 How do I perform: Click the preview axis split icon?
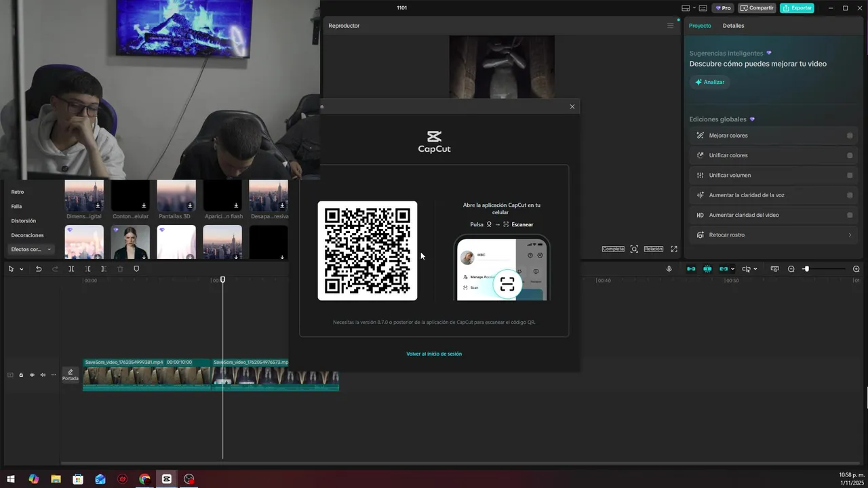click(x=746, y=269)
